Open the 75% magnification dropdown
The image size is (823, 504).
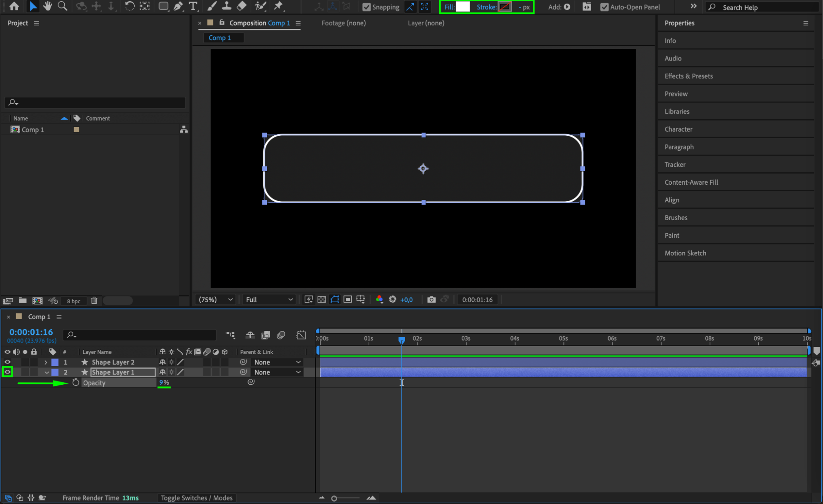pos(216,300)
